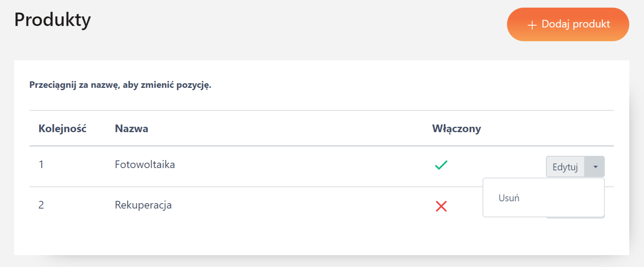Viewport: 644px width, 267px height.
Task: Click the drag-to-reorder instruction text
Action: coord(120,85)
